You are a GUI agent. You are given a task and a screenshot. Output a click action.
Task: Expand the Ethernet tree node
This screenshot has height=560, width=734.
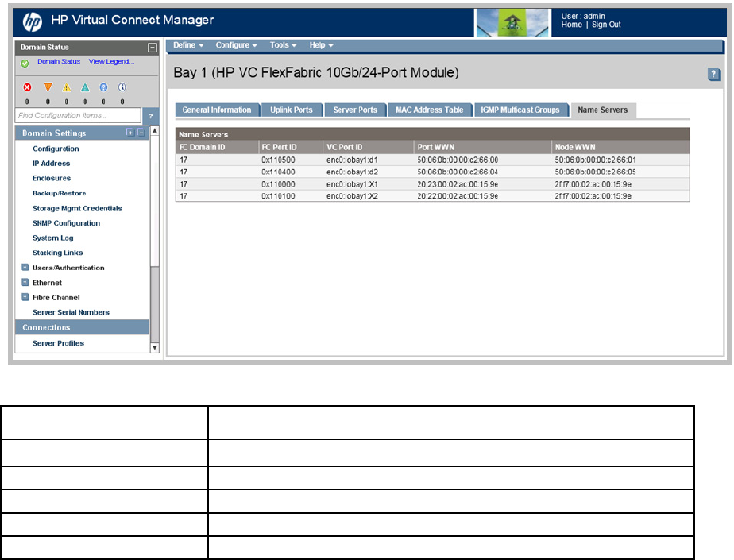(25, 283)
